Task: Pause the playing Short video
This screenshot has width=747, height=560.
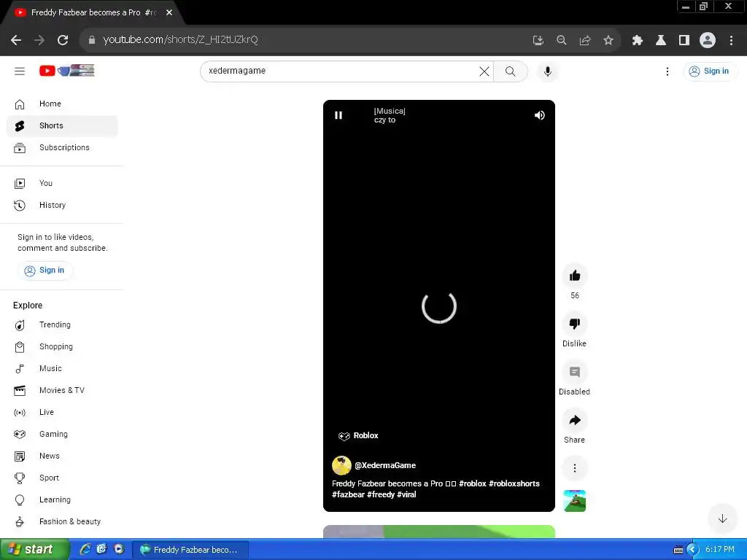Action: point(338,115)
